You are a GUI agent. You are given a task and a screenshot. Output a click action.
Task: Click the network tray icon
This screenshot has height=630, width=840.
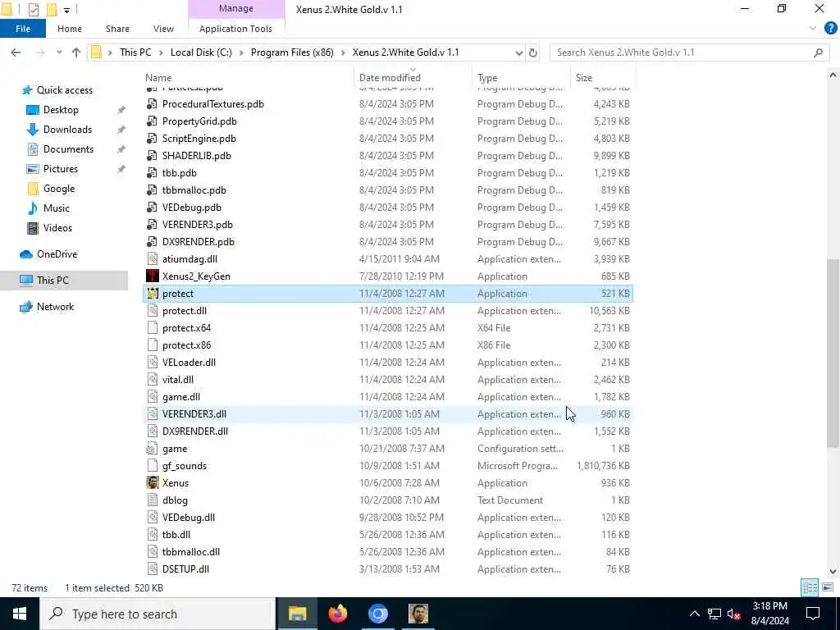[714, 614]
